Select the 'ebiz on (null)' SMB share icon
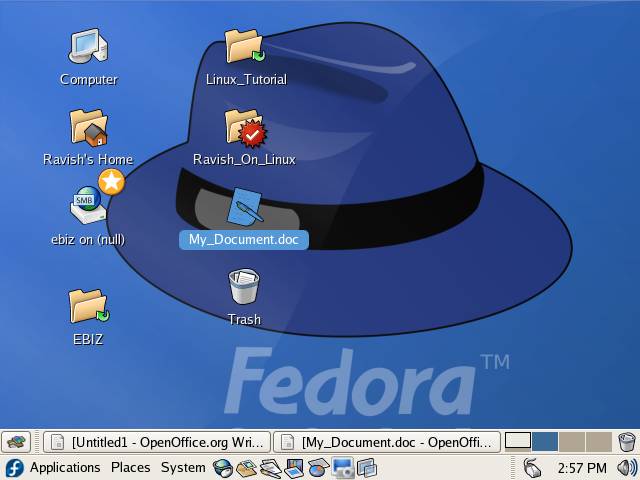 tap(88, 208)
